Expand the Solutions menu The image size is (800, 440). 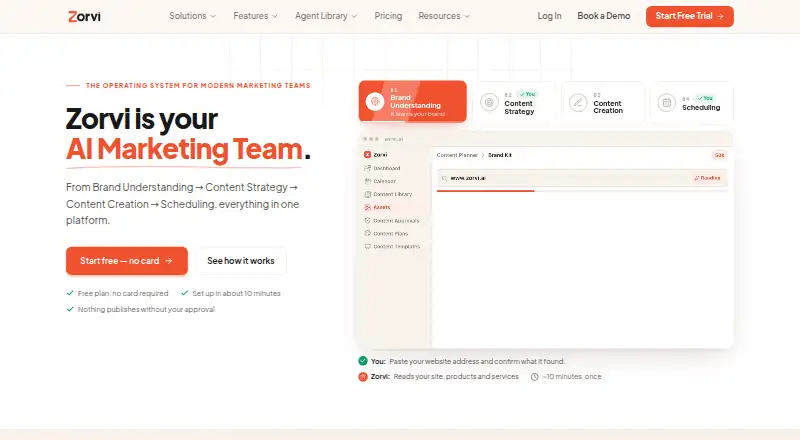[x=192, y=16]
